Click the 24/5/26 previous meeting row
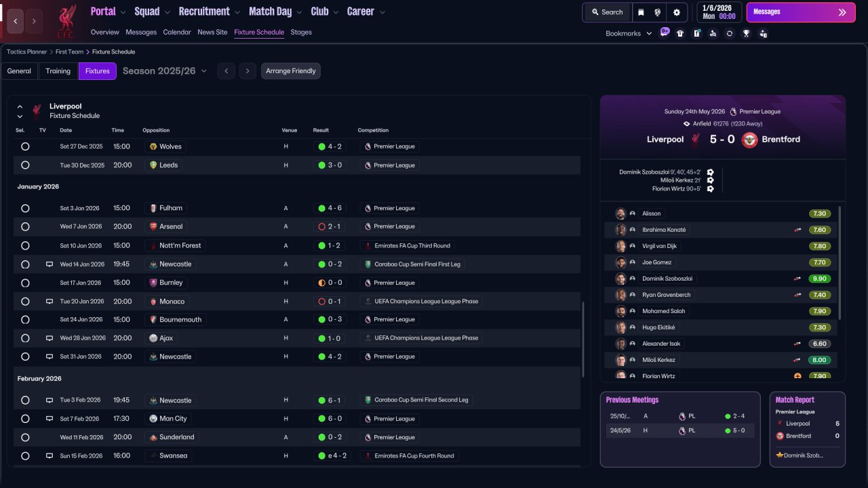 coord(680,430)
